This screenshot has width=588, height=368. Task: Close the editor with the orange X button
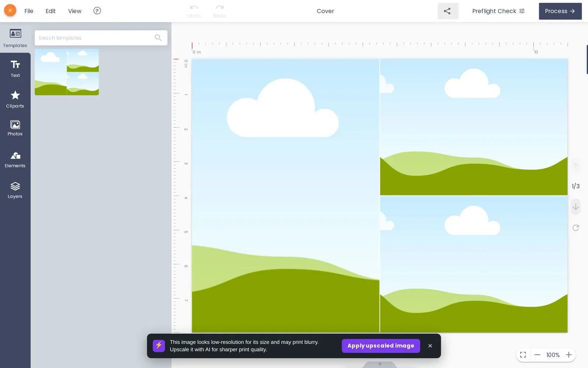pos(10,11)
